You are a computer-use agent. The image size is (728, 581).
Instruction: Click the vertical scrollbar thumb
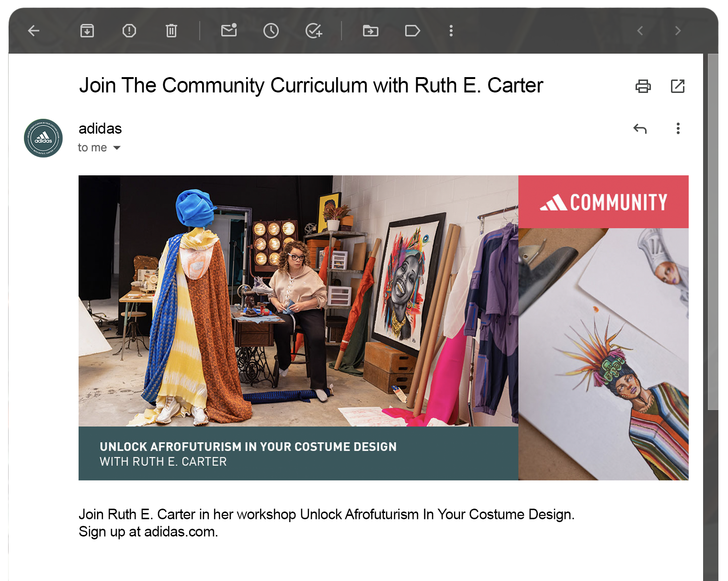pyautogui.click(x=713, y=232)
